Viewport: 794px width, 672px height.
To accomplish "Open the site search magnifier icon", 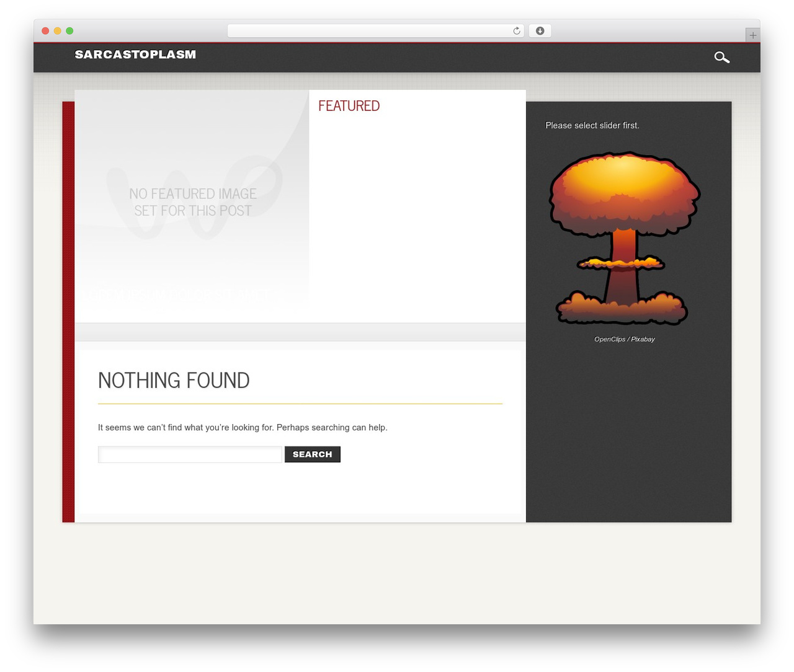I will pyautogui.click(x=721, y=57).
